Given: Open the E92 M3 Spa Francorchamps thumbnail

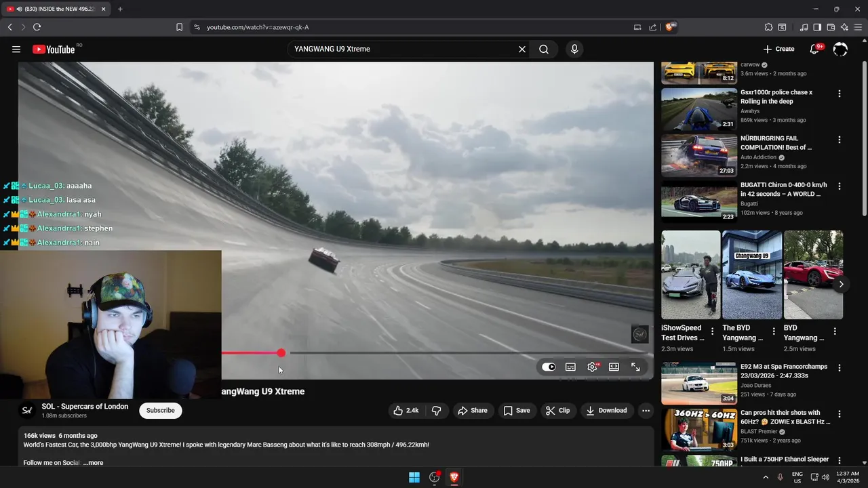Looking at the screenshot, I should click(699, 384).
